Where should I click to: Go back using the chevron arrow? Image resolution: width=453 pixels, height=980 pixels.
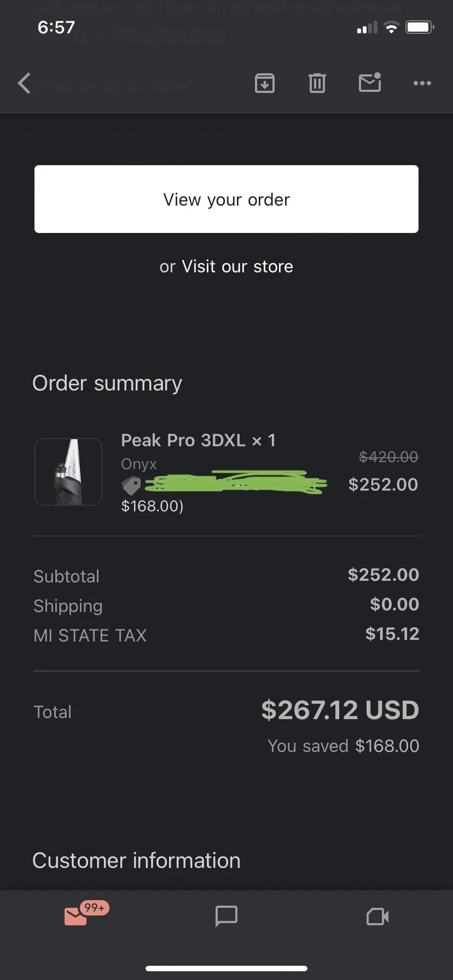[x=23, y=83]
